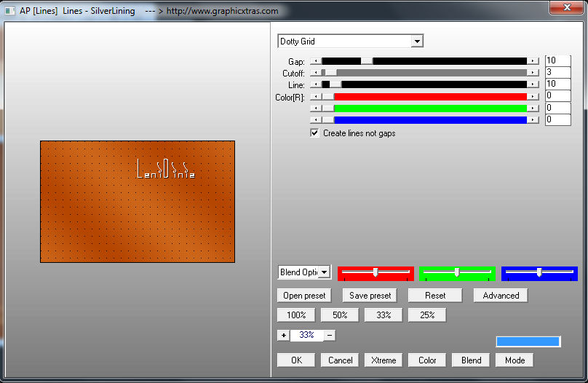Click the green color slider right arrow
Image resolution: width=588 pixels, height=383 pixels.
(x=533, y=108)
